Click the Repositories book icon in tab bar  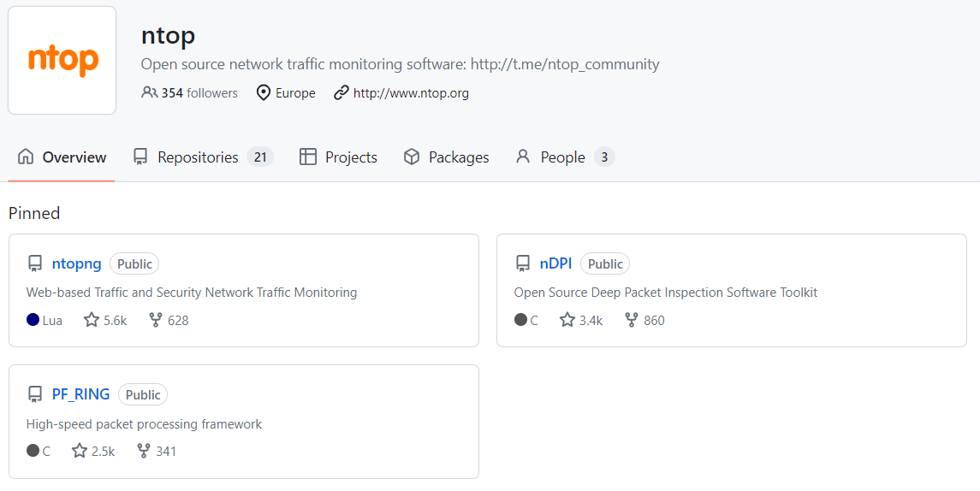(140, 157)
